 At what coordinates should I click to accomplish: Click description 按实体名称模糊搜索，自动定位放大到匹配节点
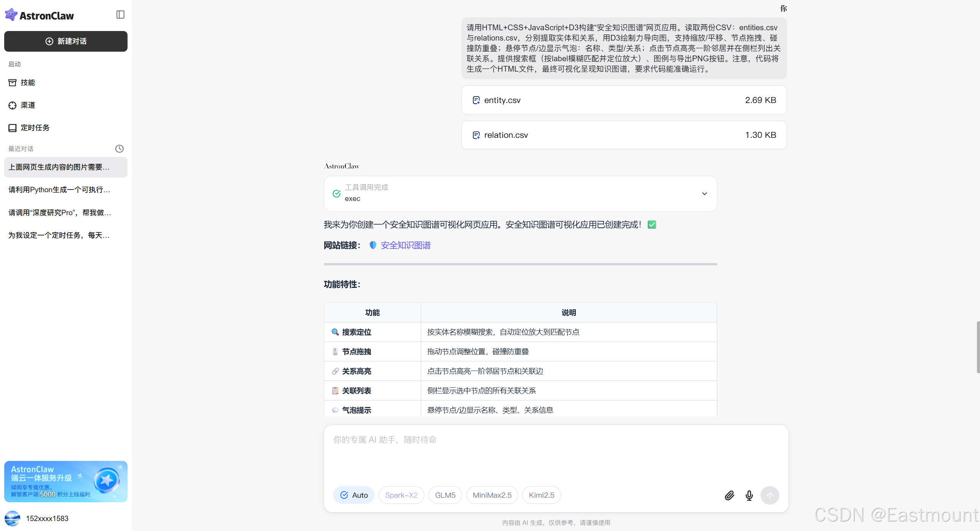pos(503,332)
